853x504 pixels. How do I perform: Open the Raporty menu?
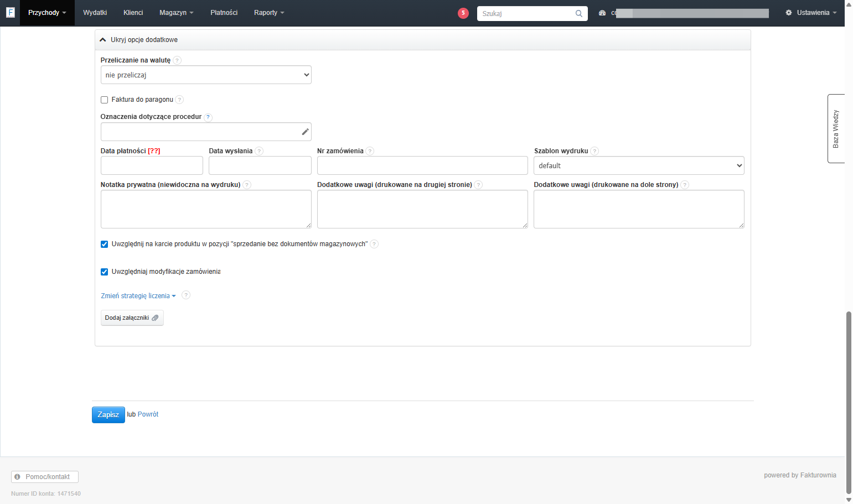click(269, 13)
